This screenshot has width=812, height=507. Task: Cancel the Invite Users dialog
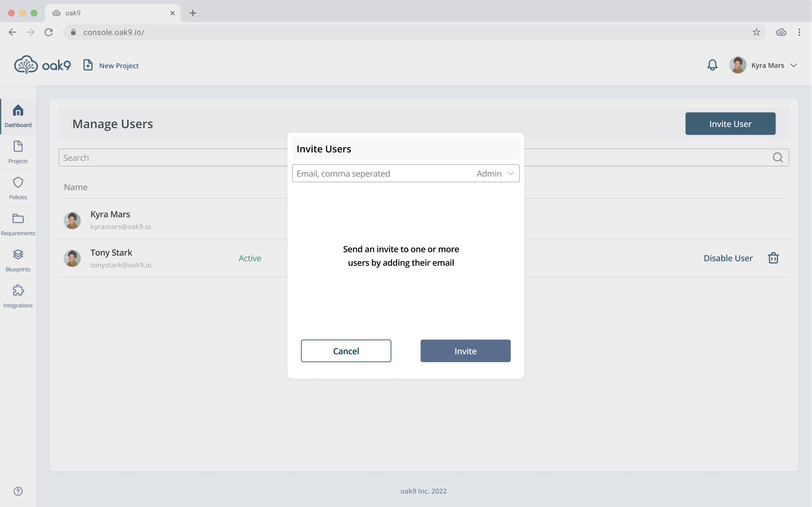tap(346, 351)
